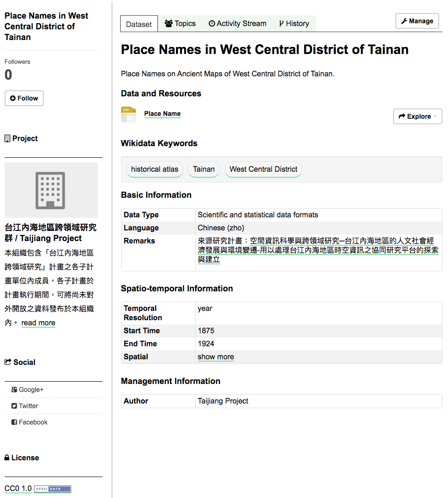Open the Remarks source project link
The image size is (448, 498).
[318, 250]
